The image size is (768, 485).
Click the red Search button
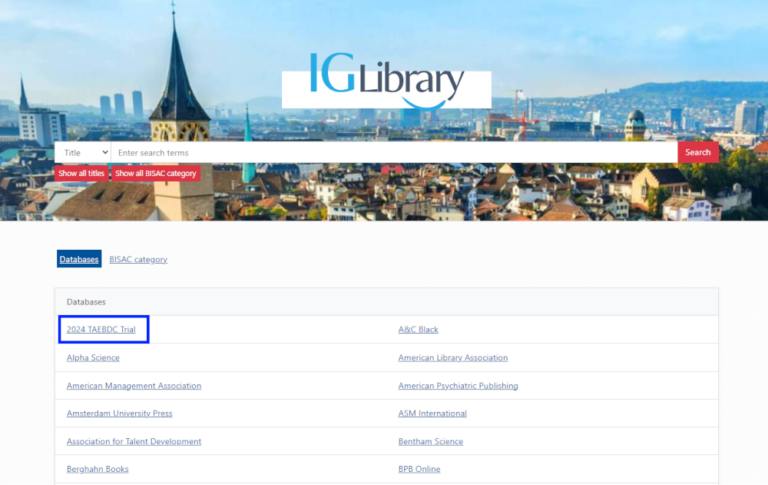pyautogui.click(x=698, y=152)
